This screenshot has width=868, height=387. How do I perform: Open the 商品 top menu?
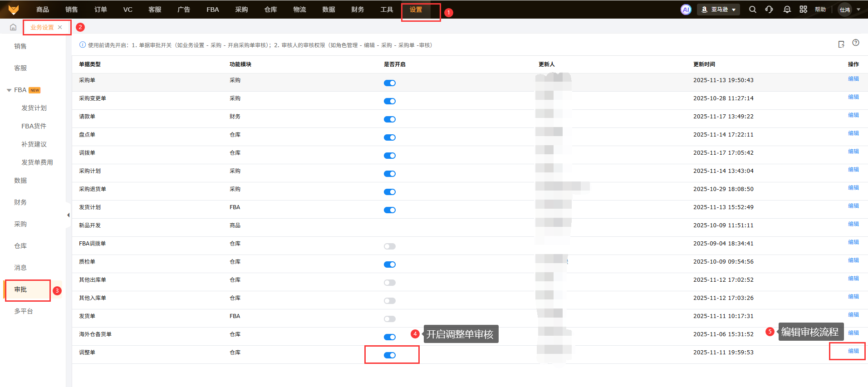(x=43, y=10)
